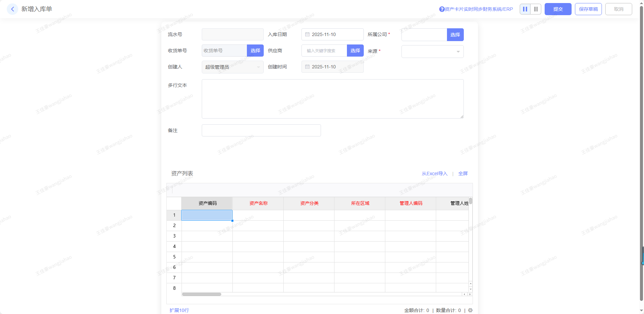Click 从Excel导入 link
Screen dimensions: 644x314
click(434, 174)
